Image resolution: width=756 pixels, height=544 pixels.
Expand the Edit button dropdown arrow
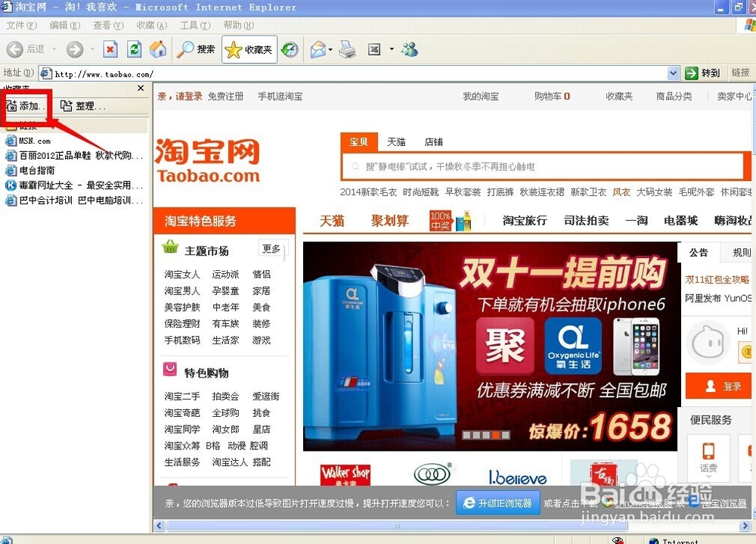point(392,48)
